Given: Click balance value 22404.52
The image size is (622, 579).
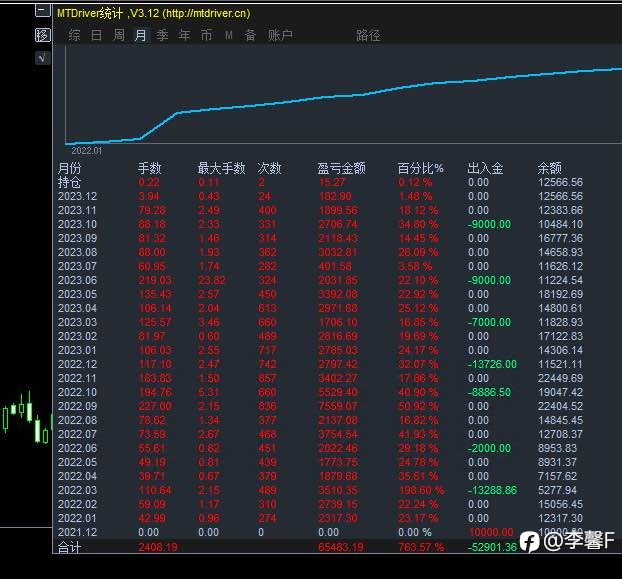Looking at the screenshot, I should (x=561, y=406).
